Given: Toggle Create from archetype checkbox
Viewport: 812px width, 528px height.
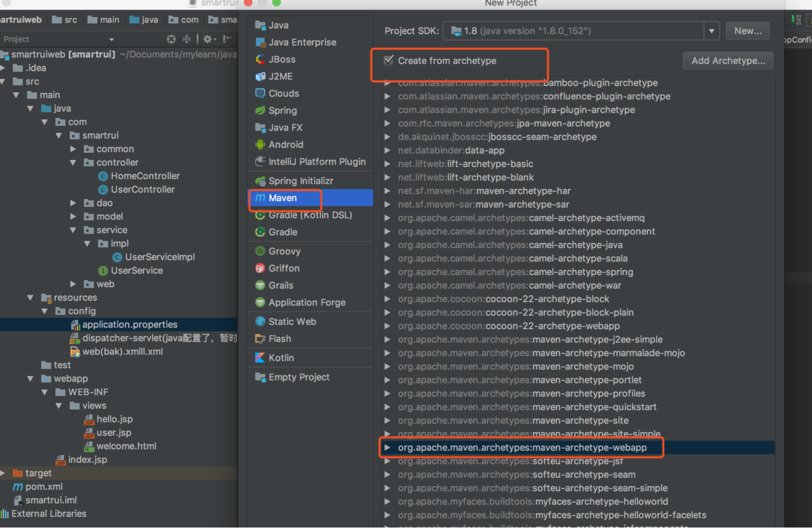Looking at the screenshot, I should click(389, 60).
